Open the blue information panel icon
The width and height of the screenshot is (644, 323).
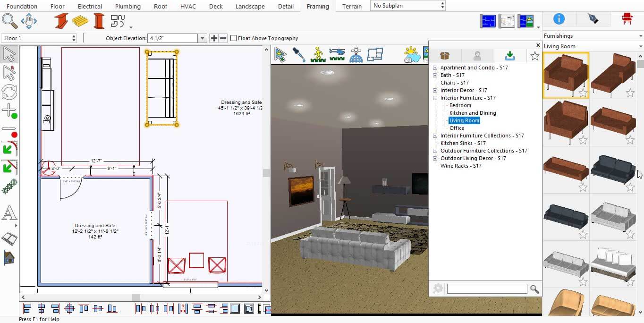pyautogui.click(x=559, y=19)
